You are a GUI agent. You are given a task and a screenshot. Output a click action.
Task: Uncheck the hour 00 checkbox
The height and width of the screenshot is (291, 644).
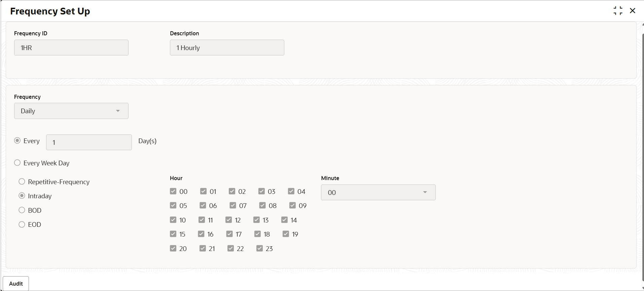[173, 192]
